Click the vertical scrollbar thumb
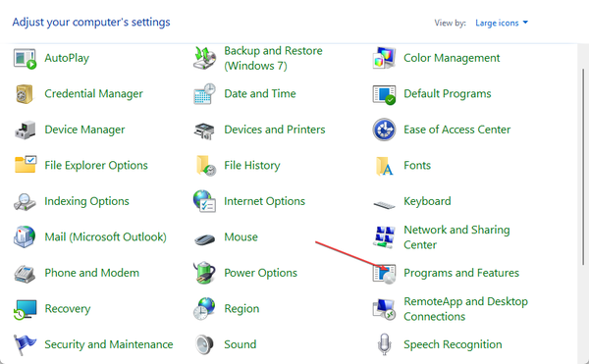The width and height of the screenshot is (589, 364). [x=583, y=167]
